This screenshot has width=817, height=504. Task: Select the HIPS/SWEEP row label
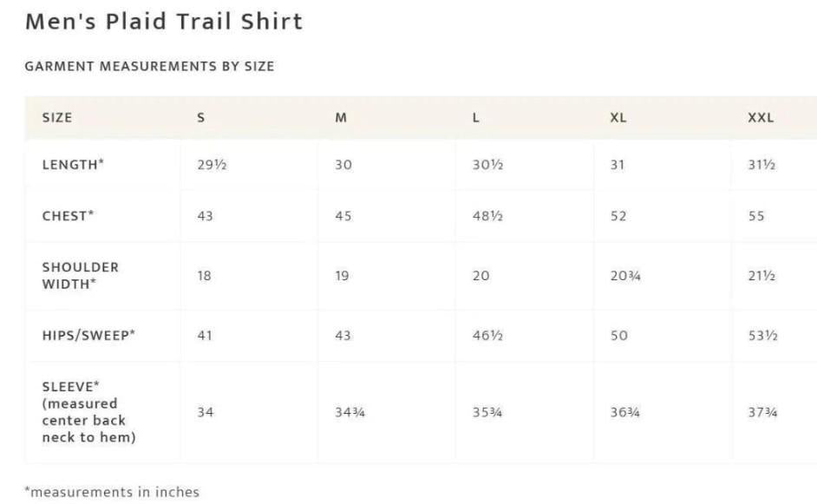click(88, 336)
